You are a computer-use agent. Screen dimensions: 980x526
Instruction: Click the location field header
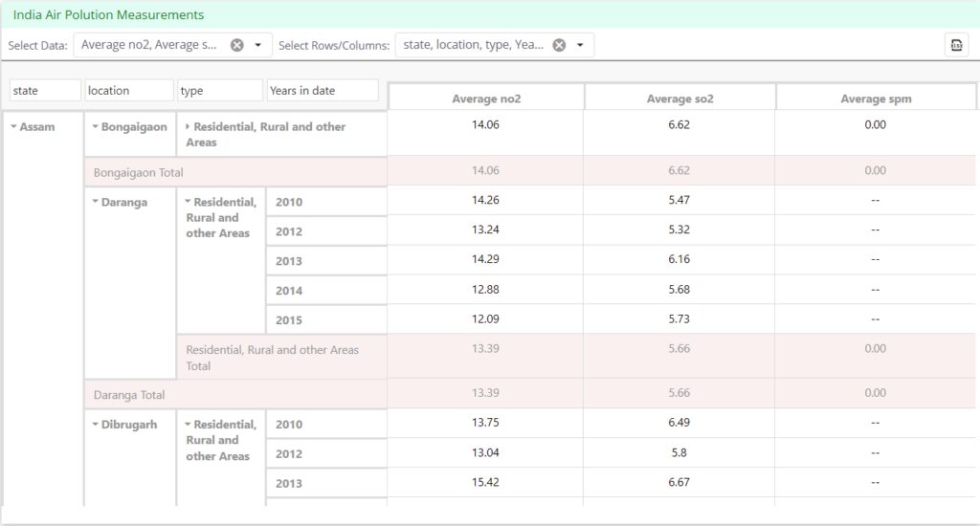128,91
